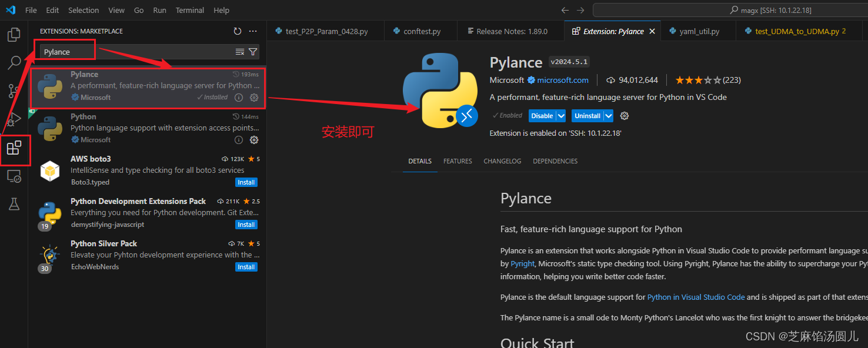Open the Testing flask view
This screenshot has height=348, width=868.
14,204
